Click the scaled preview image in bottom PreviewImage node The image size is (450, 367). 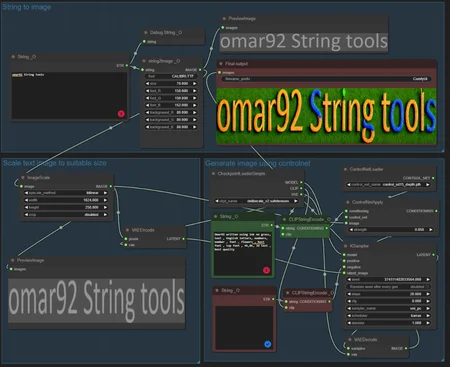pyautogui.click(x=96, y=301)
